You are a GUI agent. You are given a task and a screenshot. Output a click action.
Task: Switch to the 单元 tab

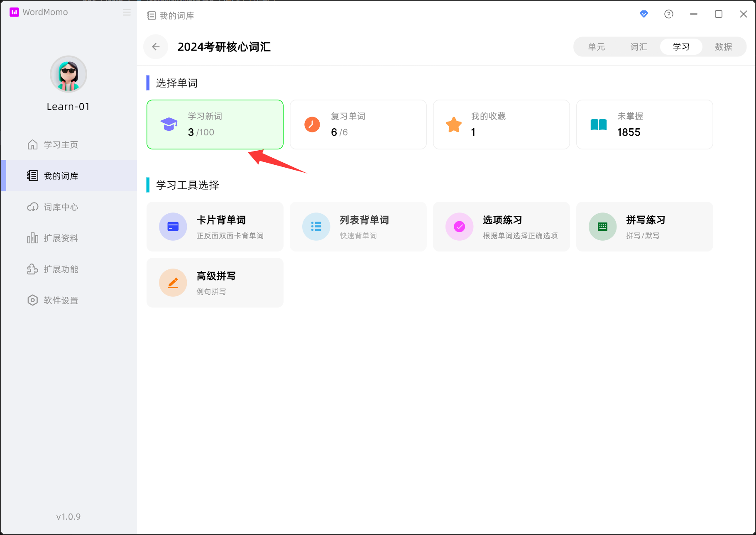click(596, 47)
